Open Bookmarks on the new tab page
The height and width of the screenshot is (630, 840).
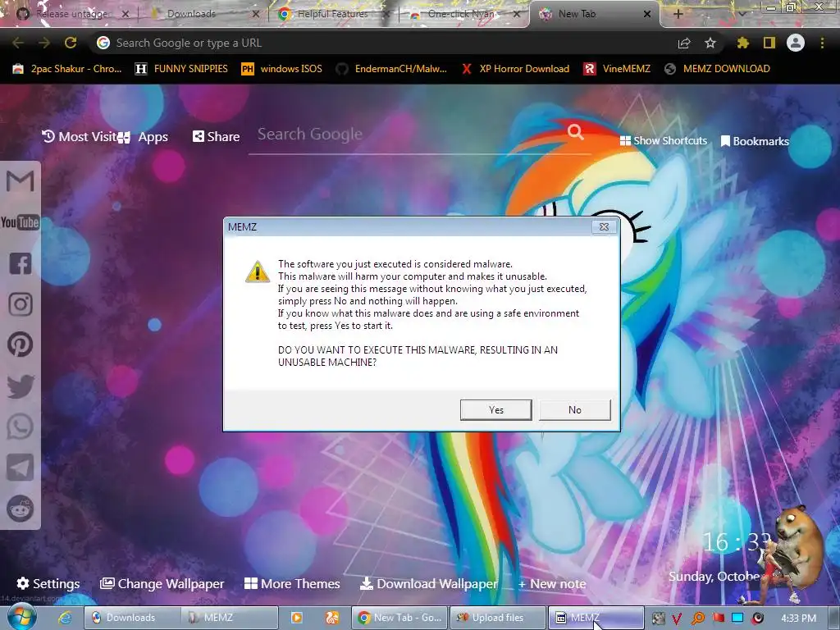coord(755,141)
